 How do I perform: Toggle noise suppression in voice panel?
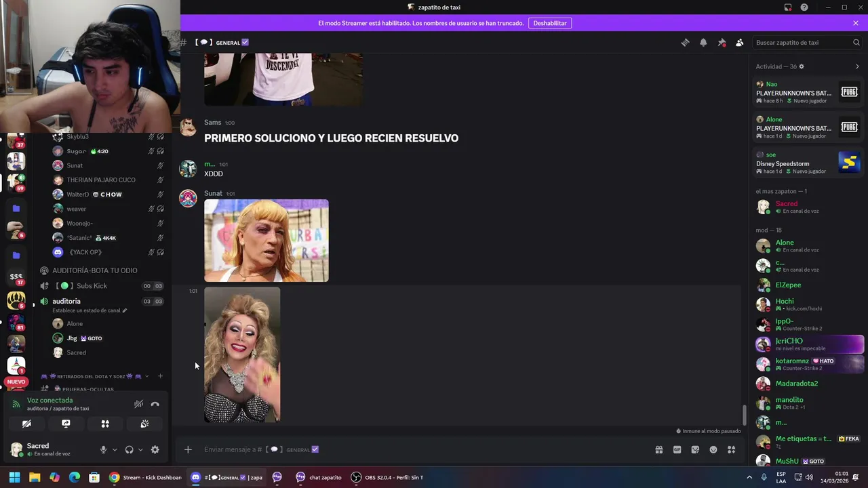[138, 404]
